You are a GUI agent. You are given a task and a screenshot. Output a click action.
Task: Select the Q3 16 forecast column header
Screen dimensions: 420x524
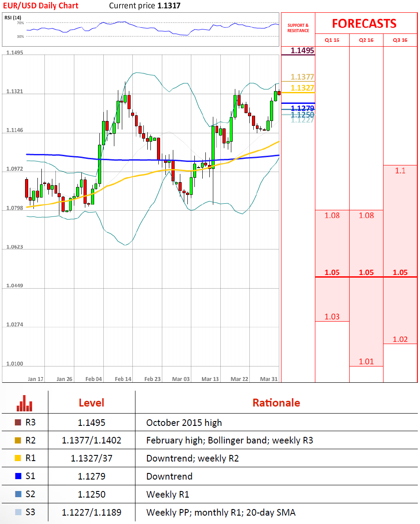tap(400, 40)
